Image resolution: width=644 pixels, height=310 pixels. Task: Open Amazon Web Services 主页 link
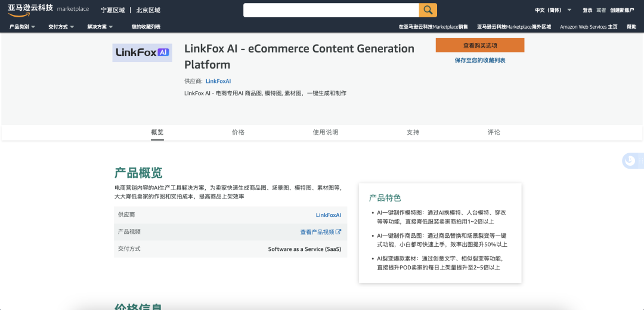tap(589, 27)
